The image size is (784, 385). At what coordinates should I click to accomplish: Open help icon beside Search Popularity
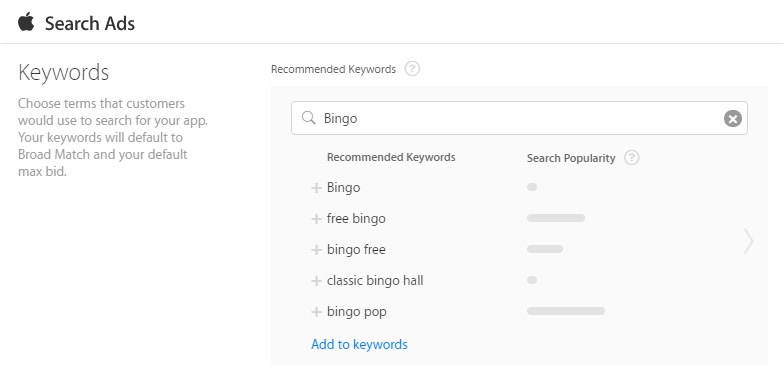tap(632, 158)
